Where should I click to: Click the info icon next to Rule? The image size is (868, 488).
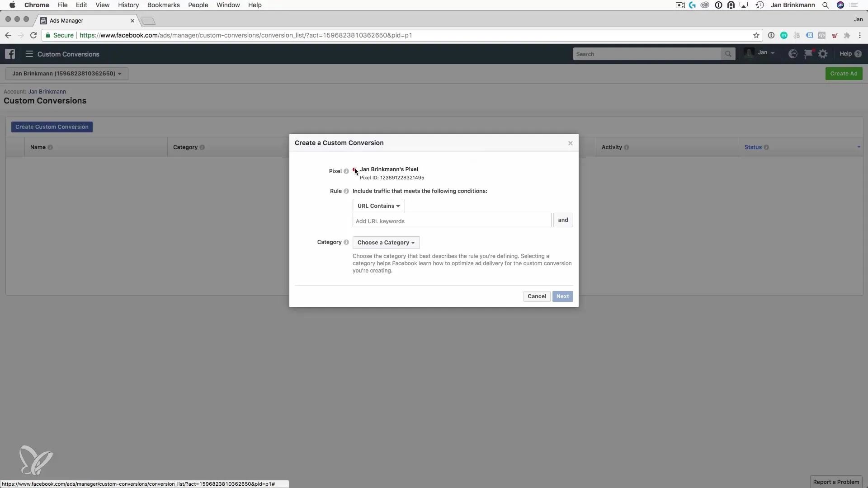click(x=346, y=191)
